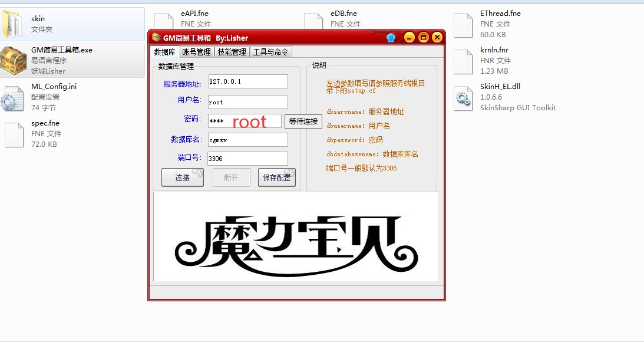Click the 连接 button
Screen dimensions: 644x342
tap(182, 177)
